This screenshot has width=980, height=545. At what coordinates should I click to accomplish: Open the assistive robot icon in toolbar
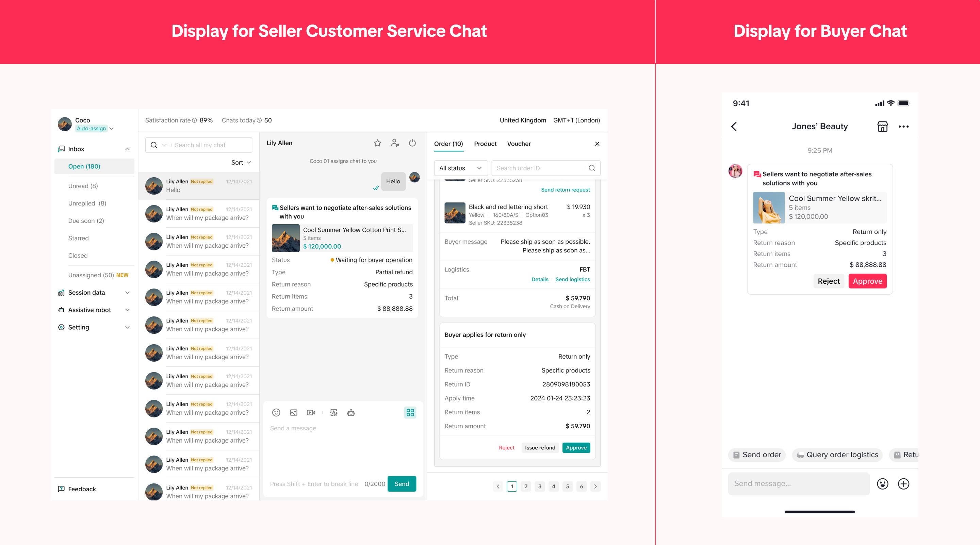[351, 413]
